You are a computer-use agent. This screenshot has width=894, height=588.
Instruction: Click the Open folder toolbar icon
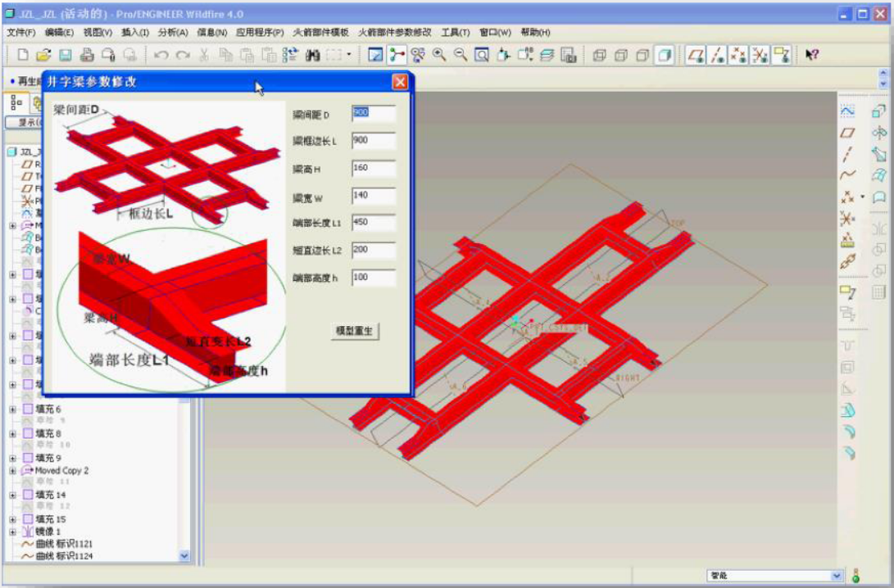44,55
